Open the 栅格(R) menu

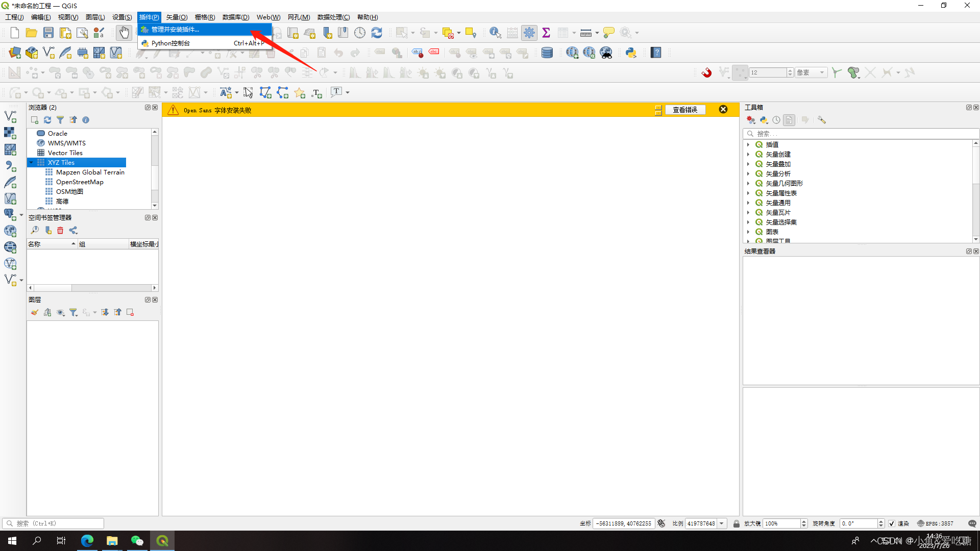tap(205, 17)
